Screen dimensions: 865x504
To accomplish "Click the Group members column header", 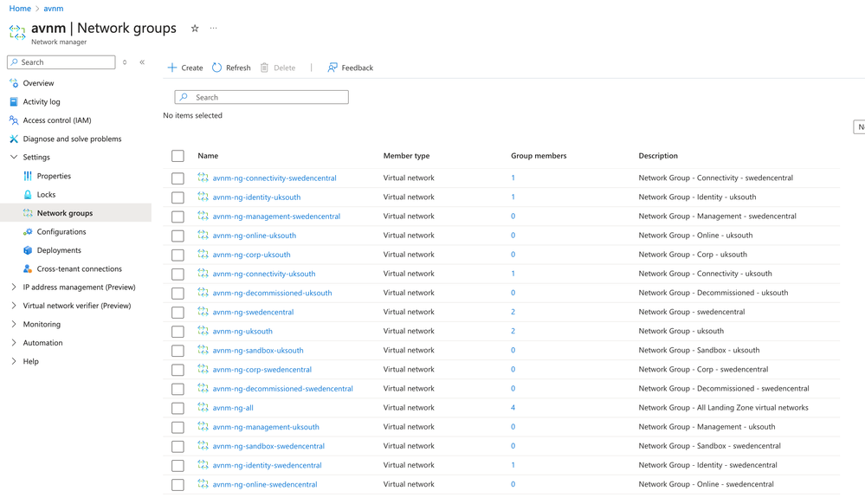I will click(539, 156).
